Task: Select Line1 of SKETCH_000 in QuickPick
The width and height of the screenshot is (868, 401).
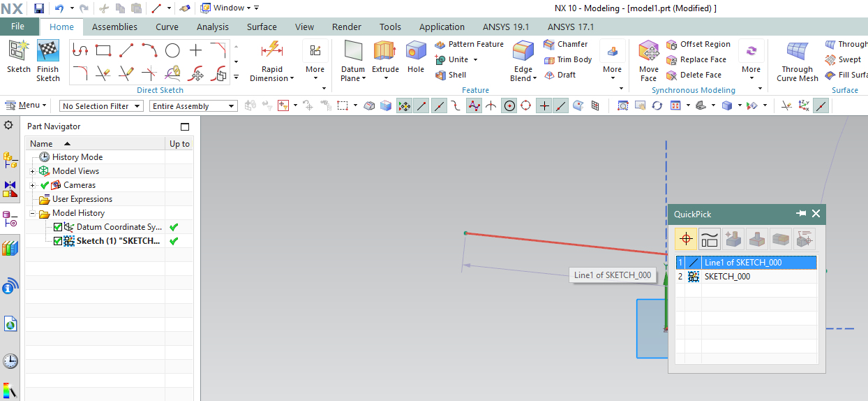Action: (x=746, y=263)
